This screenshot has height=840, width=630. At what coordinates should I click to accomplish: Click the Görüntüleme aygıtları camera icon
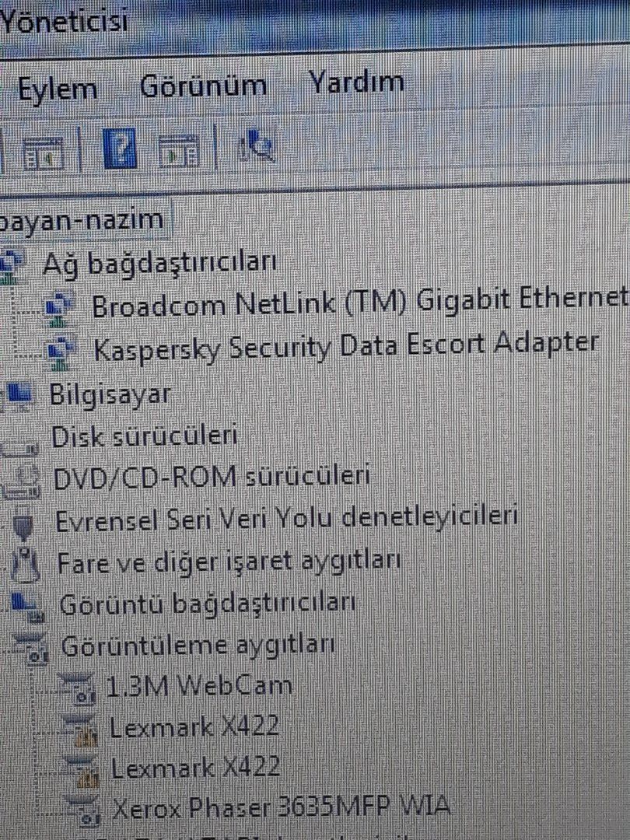pyautogui.click(x=31, y=648)
